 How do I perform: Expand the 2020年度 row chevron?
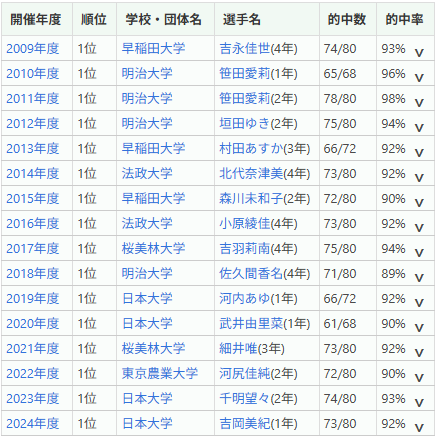tap(419, 328)
